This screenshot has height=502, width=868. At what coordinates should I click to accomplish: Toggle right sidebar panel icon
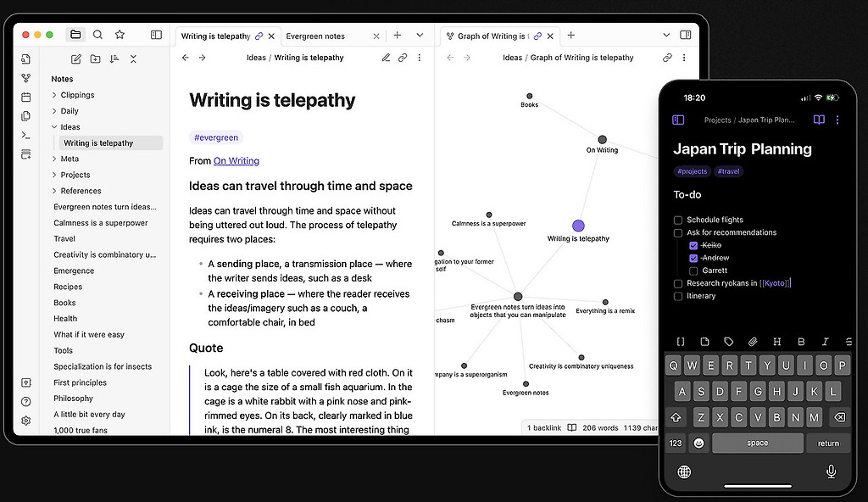tap(685, 35)
